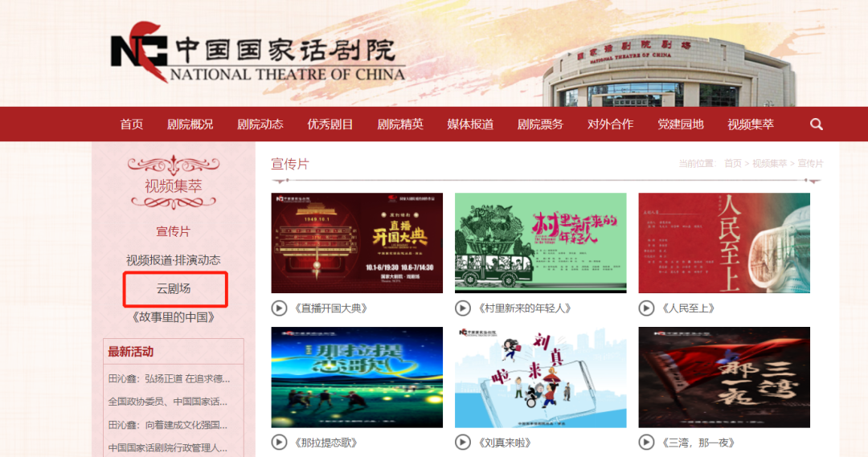The width and height of the screenshot is (868, 457).
Task: Click play icon beside 《那拉提恋歌》
Action: pyautogui.click(x=279, y=442)
